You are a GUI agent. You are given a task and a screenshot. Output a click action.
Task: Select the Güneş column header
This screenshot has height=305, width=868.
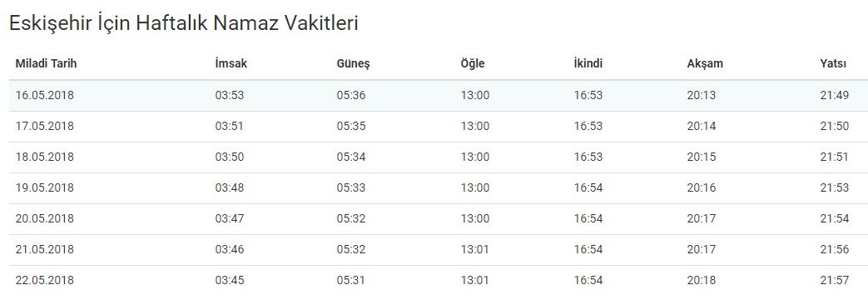[353, 64]
